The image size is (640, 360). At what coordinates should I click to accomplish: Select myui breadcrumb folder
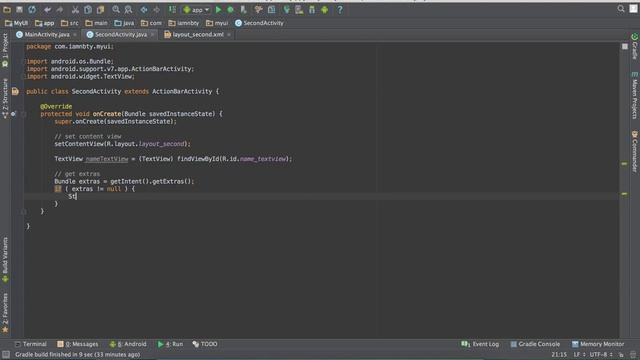click(x=217, y=23)
